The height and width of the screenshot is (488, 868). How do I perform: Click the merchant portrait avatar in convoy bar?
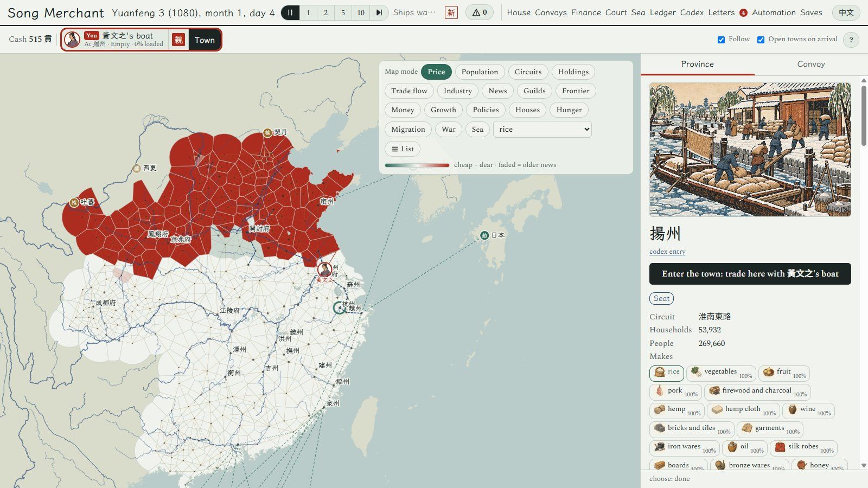(x=72, y=40)
